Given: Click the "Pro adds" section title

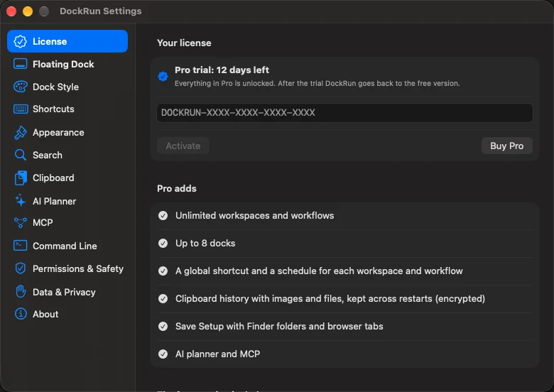Looking at the screenshot, I should pyautogui.click(x=177, y=188).
